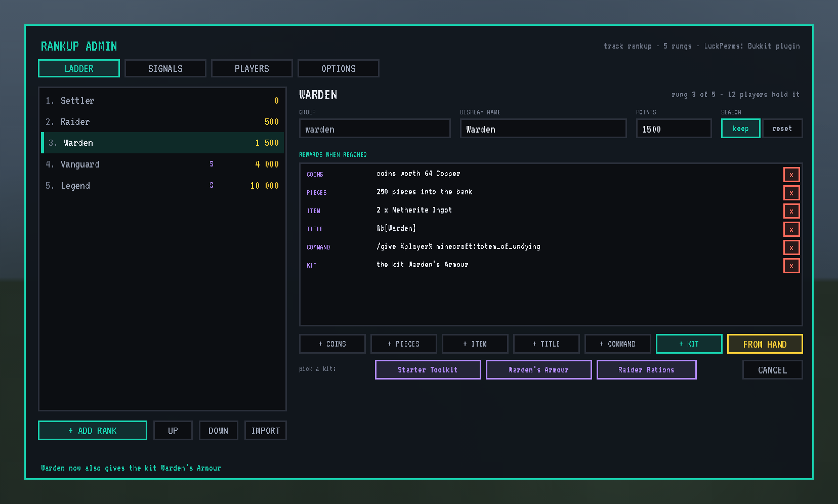The image size is (838, 504).
Task: Remove the COMMAND totem_of_undying reward
Action: pos(791,247)
